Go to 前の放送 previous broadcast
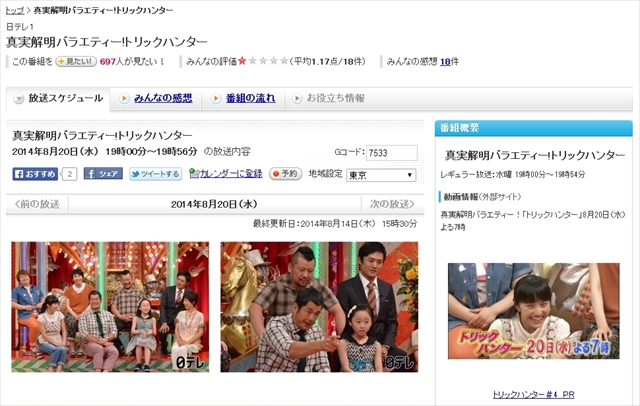Image resolution: width=640 pixels, height=406 pixels. click(x=37, y=204)
